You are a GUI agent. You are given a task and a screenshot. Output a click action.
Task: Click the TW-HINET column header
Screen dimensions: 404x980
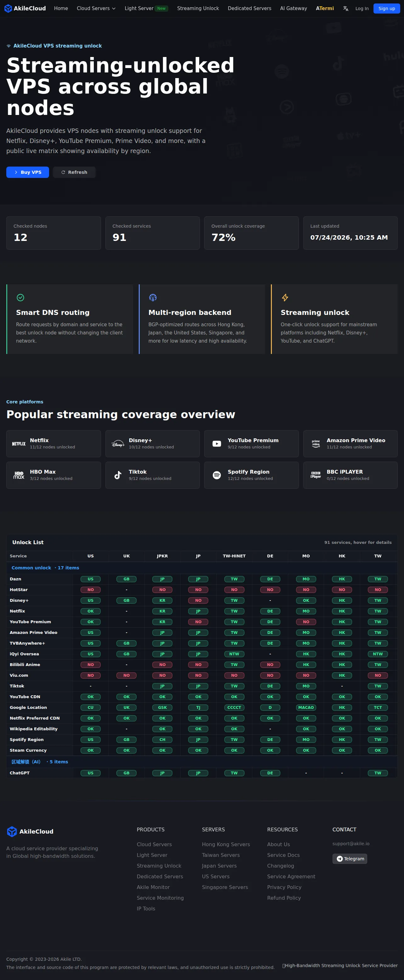234,556
